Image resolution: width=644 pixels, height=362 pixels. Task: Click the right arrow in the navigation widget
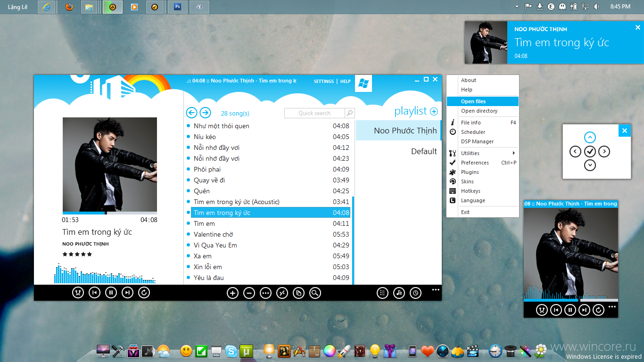point(604,151)
